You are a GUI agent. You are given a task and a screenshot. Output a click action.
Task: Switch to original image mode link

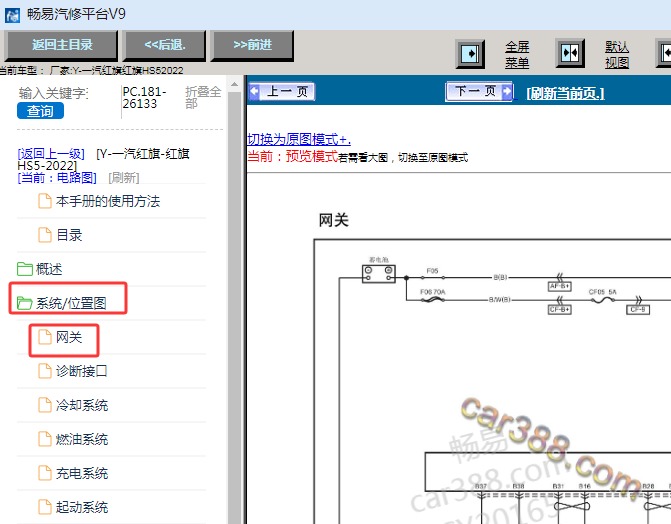pos(299,140)
